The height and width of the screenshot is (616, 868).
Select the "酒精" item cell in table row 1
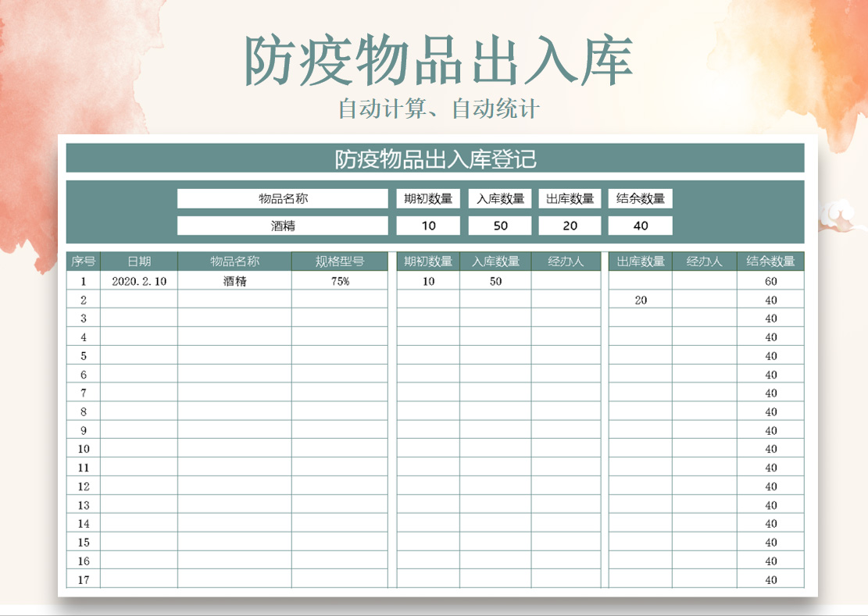coord(234,281)
